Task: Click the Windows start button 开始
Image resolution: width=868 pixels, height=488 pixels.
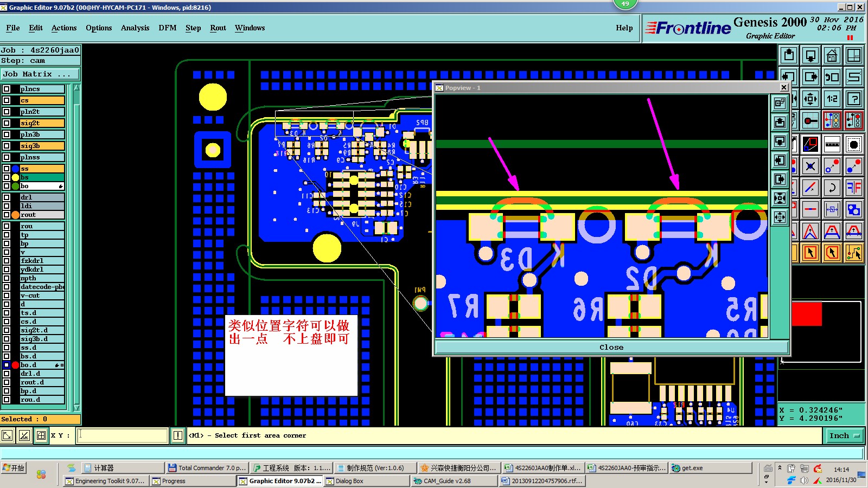Action: click(14, 468)
